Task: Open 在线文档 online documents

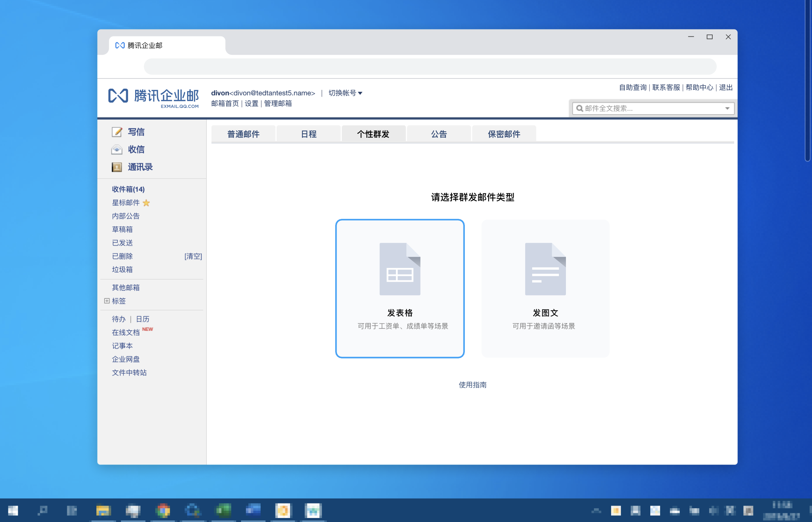Action: pos(126,333)
